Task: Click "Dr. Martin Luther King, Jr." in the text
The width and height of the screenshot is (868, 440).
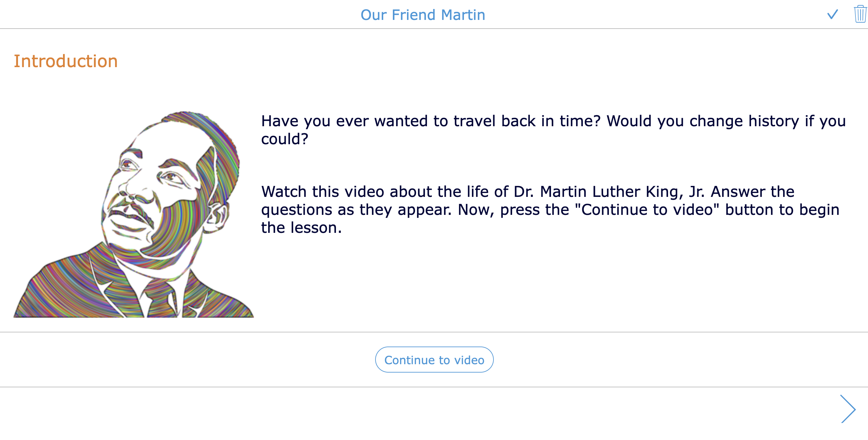Action: pyautogui.click(x=609, y=192)
